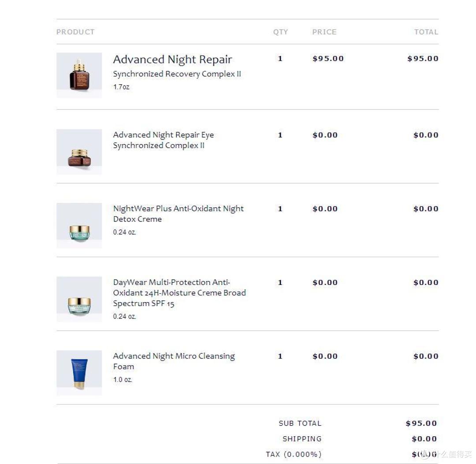Select NightWear Plus Anti-Oxidant Night Detox Creme
476x464 pixels.
click(x=178, y=214)
